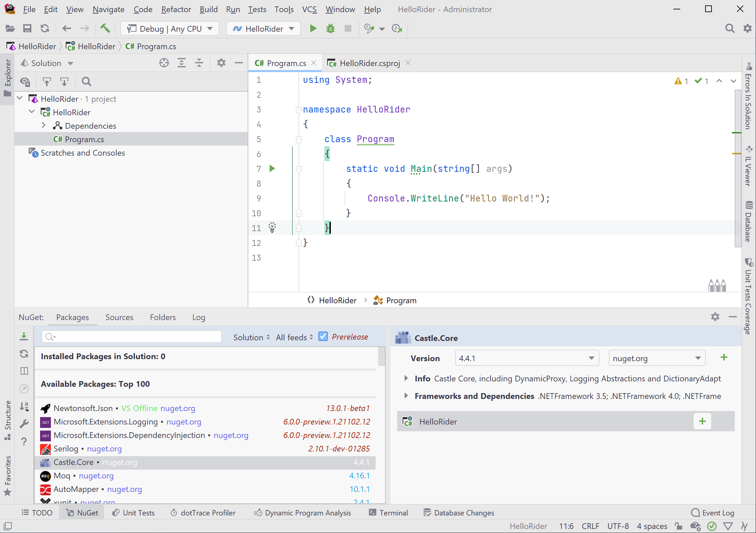Open the Refactor menu
The image size is (756, 533).
pos(176,9)
